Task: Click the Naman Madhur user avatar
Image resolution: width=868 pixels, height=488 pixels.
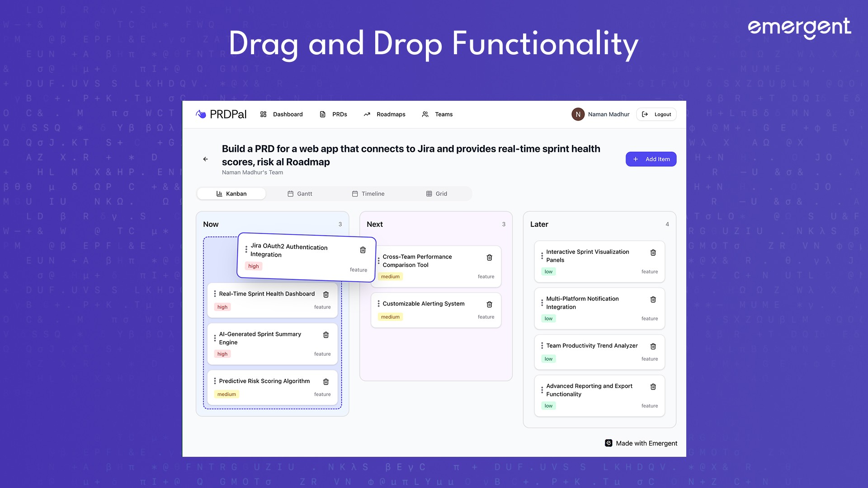Action: tap(578, 114)
